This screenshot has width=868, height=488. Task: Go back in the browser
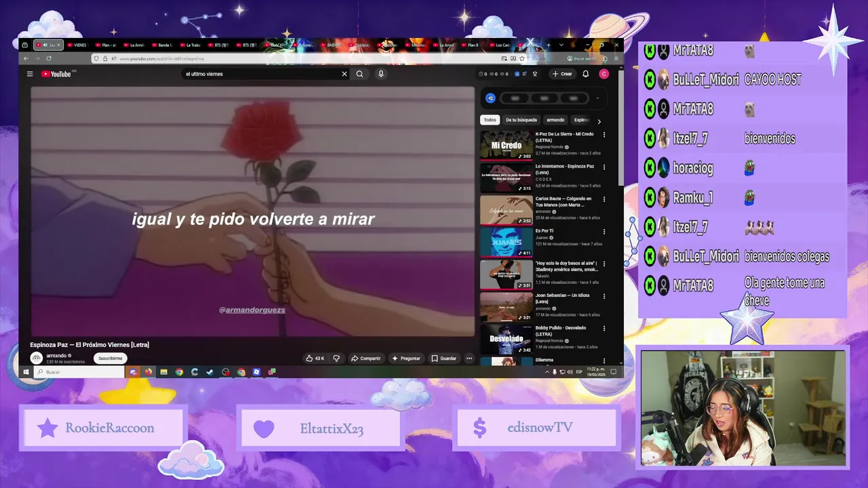coord(25,59)
